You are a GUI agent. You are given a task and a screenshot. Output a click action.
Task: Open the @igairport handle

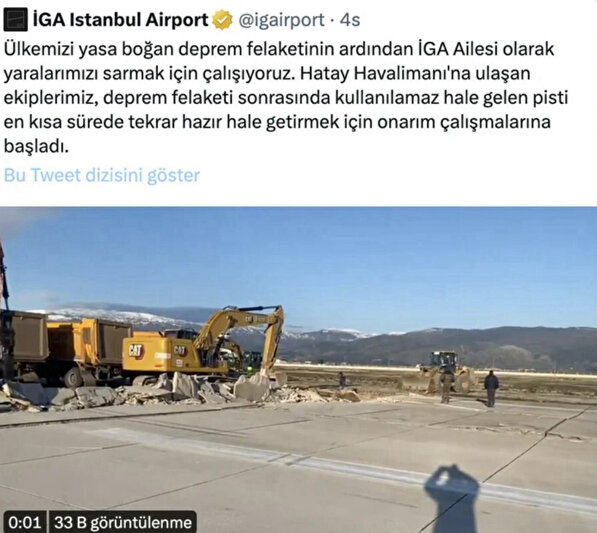(281, 20)
